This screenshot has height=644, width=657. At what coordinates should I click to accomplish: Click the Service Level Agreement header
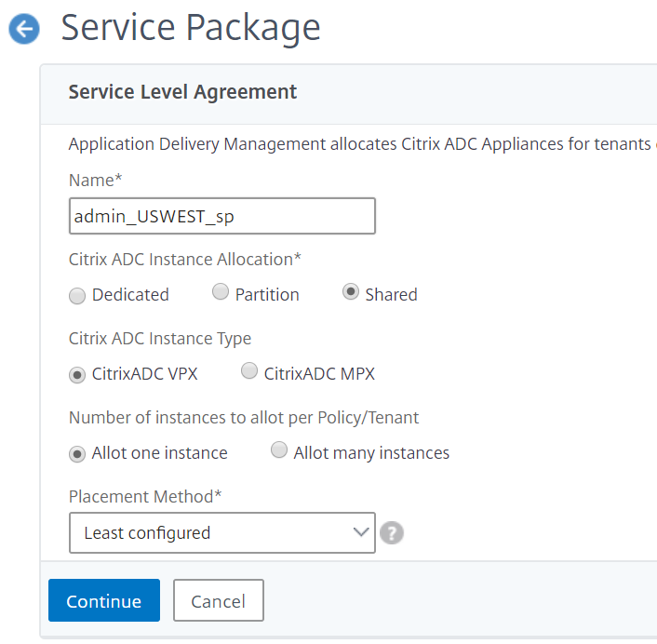[182, 92]
